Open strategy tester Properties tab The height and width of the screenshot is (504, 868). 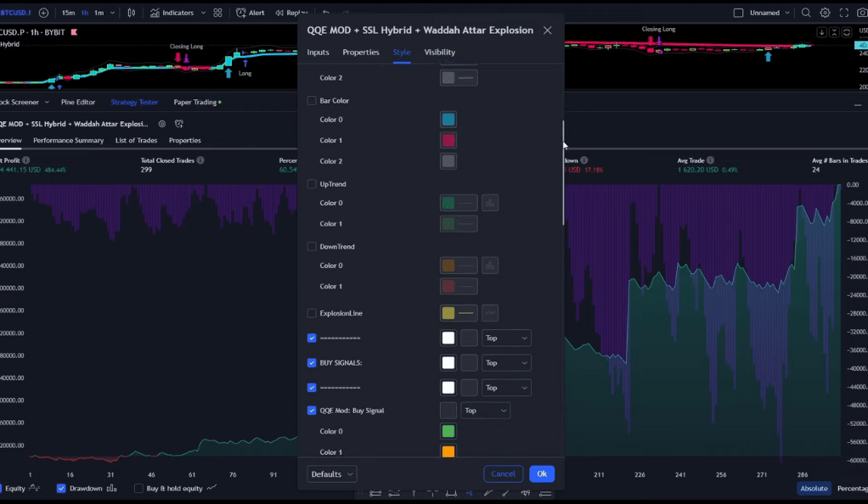(185, 141)
